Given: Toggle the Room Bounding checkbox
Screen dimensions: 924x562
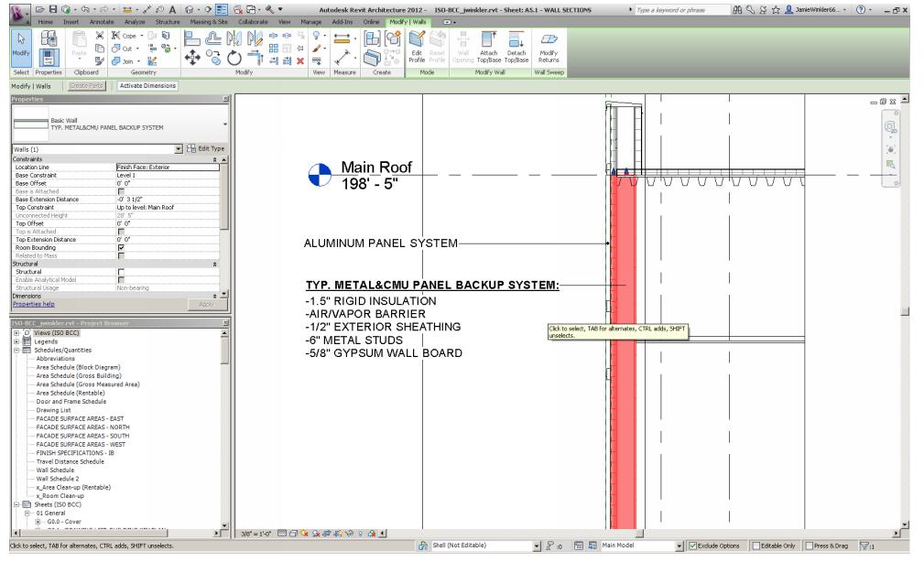Looking at the screenshot, I should tap(121, 248).
